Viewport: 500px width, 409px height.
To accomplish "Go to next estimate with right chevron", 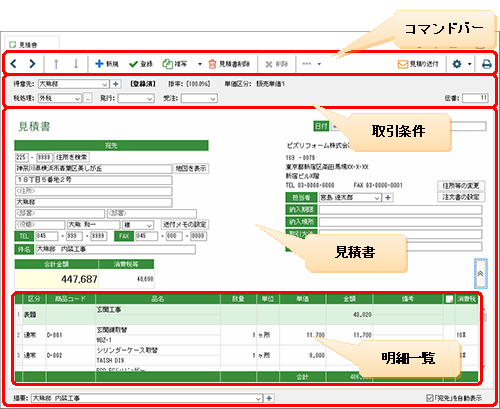I will [32, 63].
